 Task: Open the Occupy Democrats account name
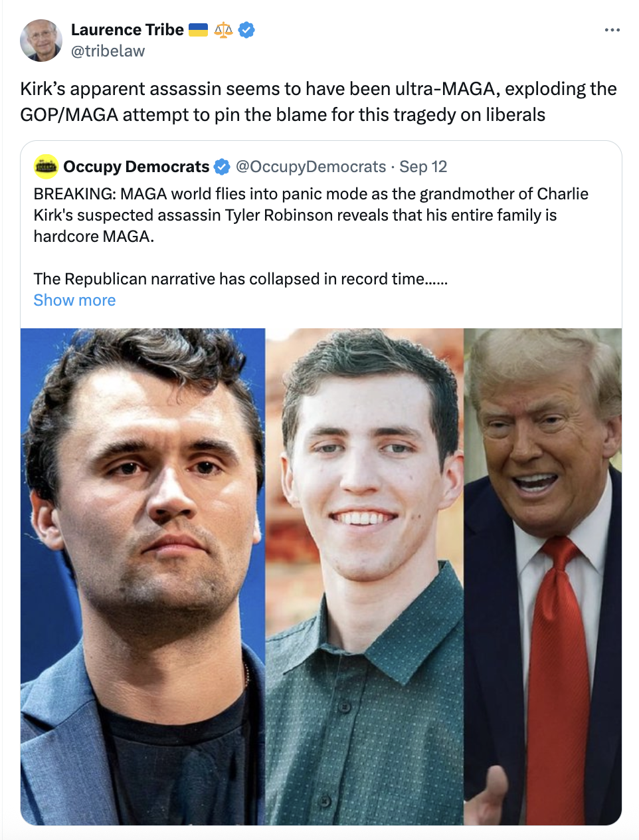coord(136,167)
